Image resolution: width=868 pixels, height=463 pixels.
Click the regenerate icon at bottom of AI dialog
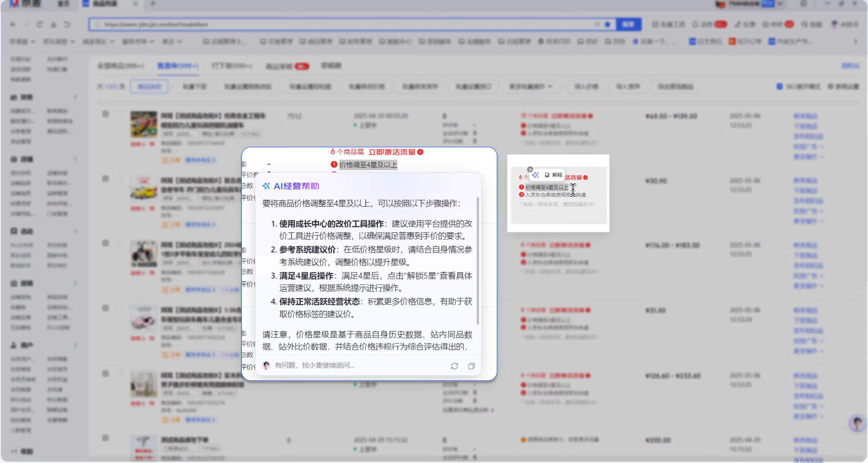click(454, 366)
